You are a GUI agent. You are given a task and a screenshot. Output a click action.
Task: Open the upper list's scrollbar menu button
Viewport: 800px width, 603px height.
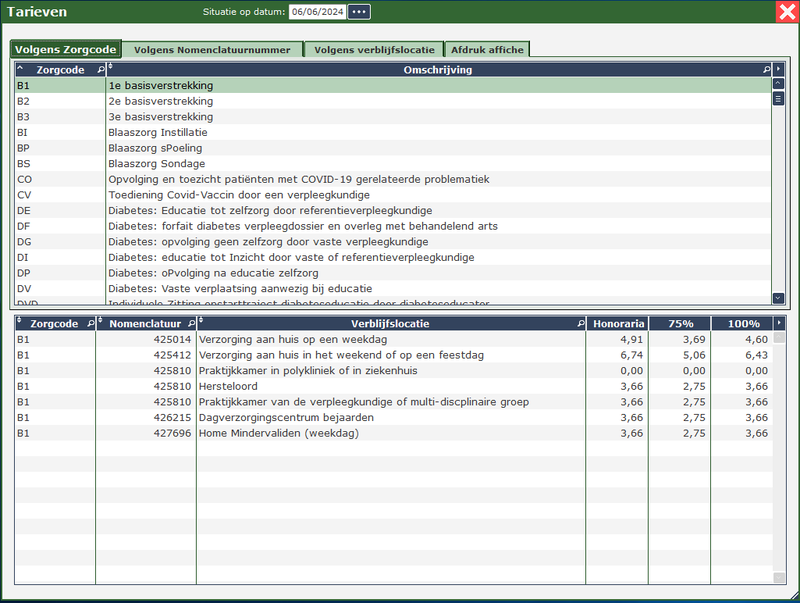coord(778,99)
